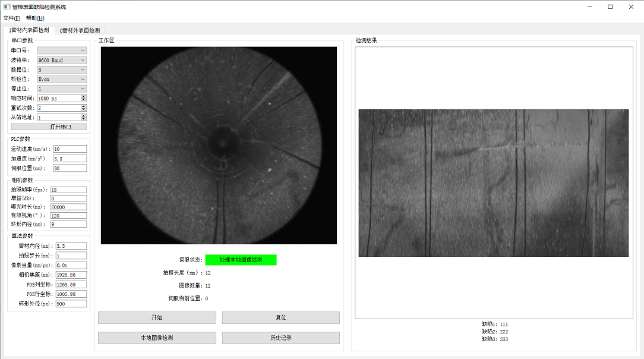Increase 响应时间 with the up arrow
The height and width of the screenshot is (359, 644).
pyautogui.click(x=84, y=96)
